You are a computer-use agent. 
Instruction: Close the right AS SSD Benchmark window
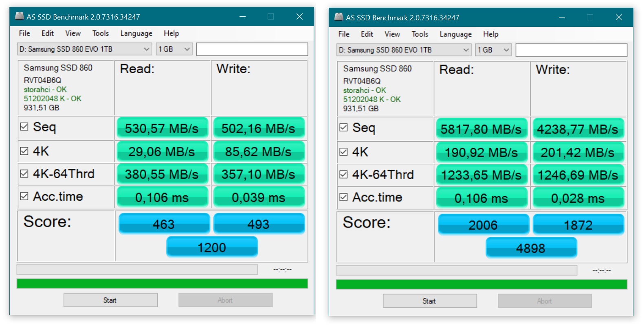click(618, 17)
